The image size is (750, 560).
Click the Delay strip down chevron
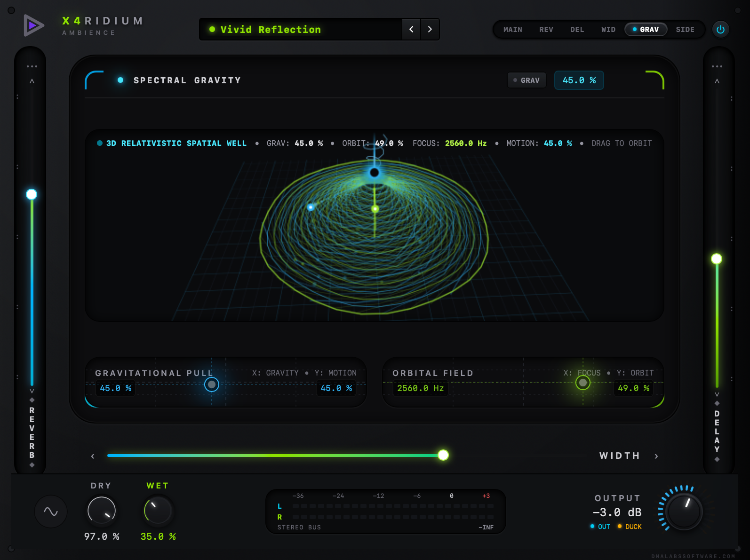(x=717, y=394)
